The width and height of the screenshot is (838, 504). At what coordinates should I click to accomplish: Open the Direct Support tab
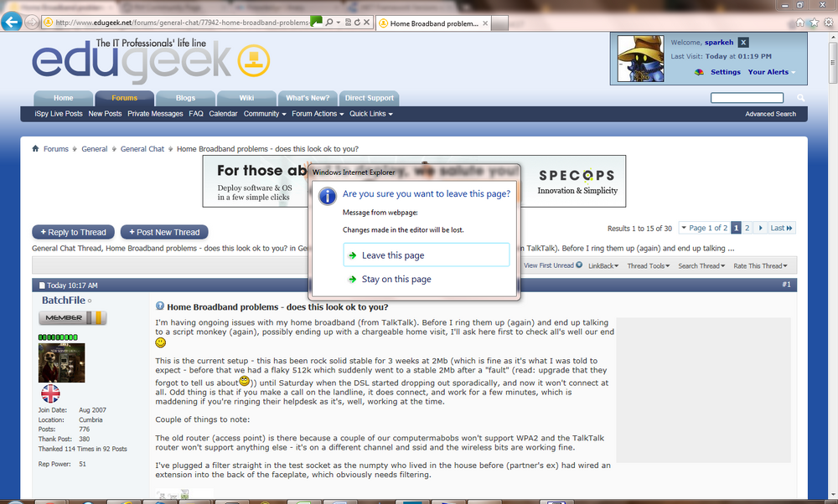click(369, 98)
